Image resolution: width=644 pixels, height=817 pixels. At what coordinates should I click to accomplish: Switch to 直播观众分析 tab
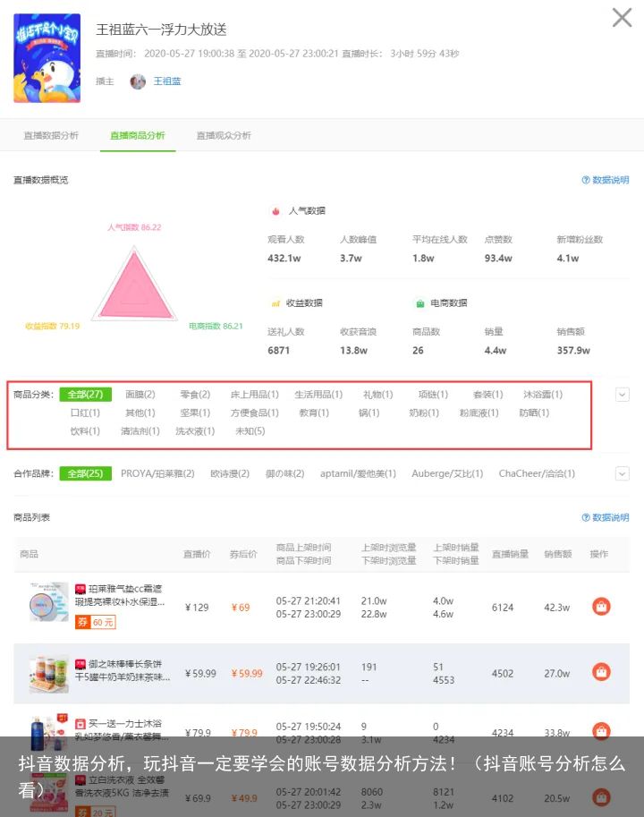224,135
